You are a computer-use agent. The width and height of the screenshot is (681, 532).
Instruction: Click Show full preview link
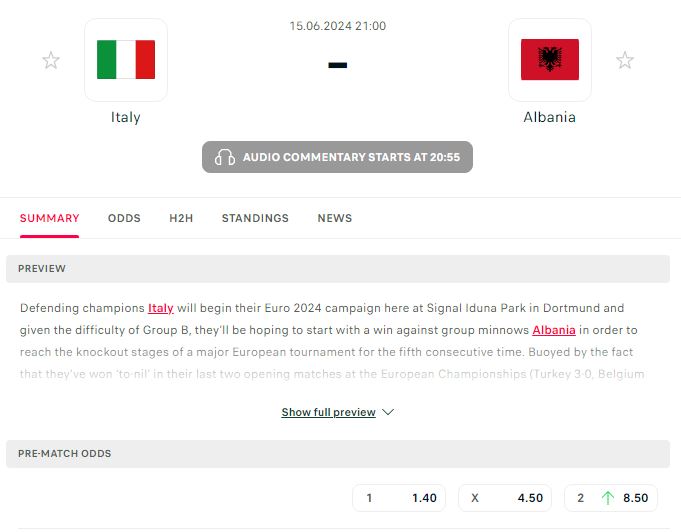point(329,412)
